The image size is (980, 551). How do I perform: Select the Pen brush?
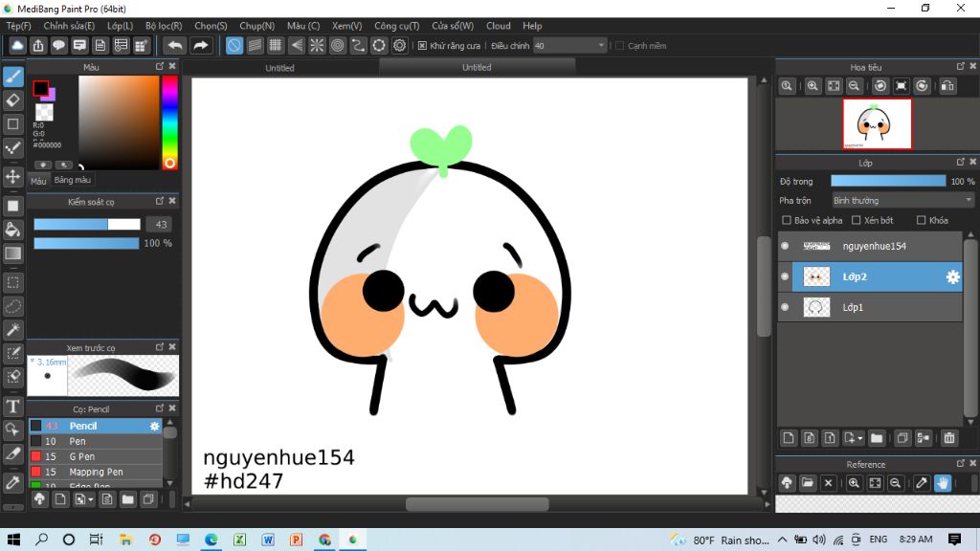(96, 441)
